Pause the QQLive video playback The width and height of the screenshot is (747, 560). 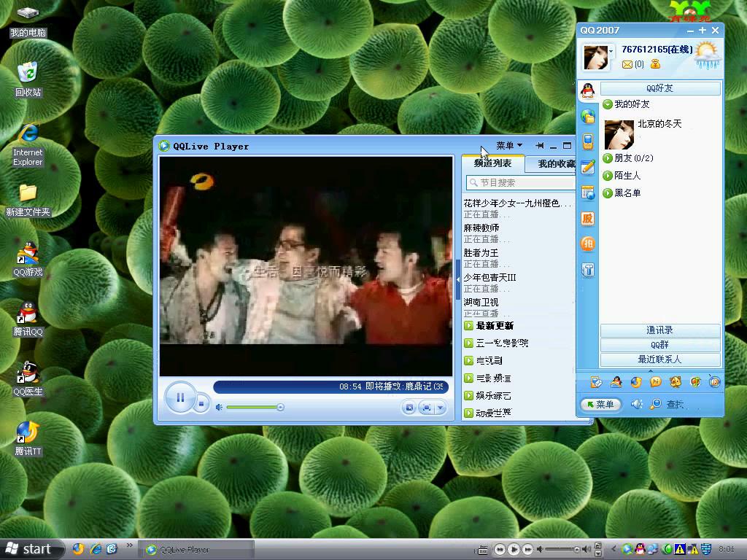[x=180, y=397]
